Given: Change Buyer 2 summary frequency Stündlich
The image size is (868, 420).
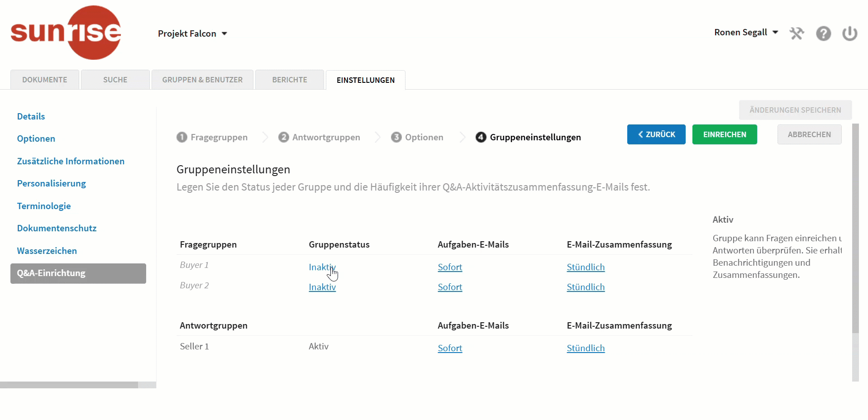Looking at the screenshot, I should [x=586, y=287].
